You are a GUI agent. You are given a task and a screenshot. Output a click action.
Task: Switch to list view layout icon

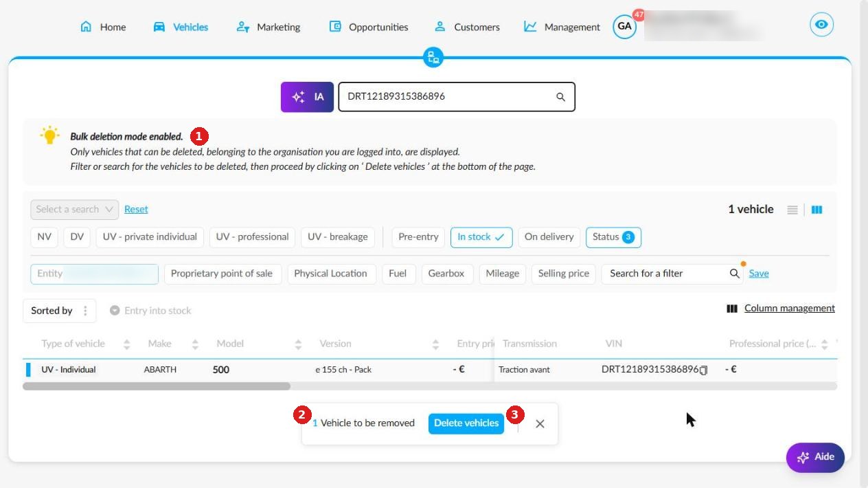click(x=792, y=210)
